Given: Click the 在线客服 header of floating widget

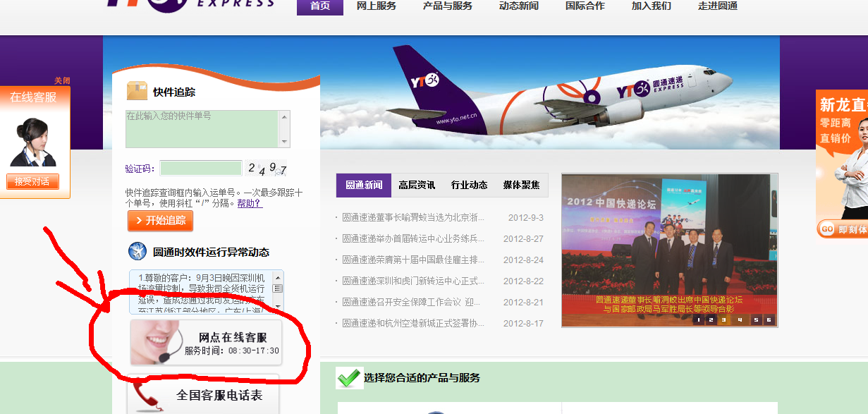Looking at the screenshot, I should (33, 97).
